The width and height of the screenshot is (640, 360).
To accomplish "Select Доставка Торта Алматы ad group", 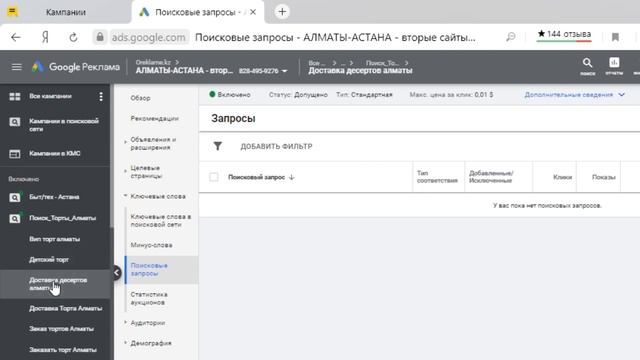I will coord(66,309).
